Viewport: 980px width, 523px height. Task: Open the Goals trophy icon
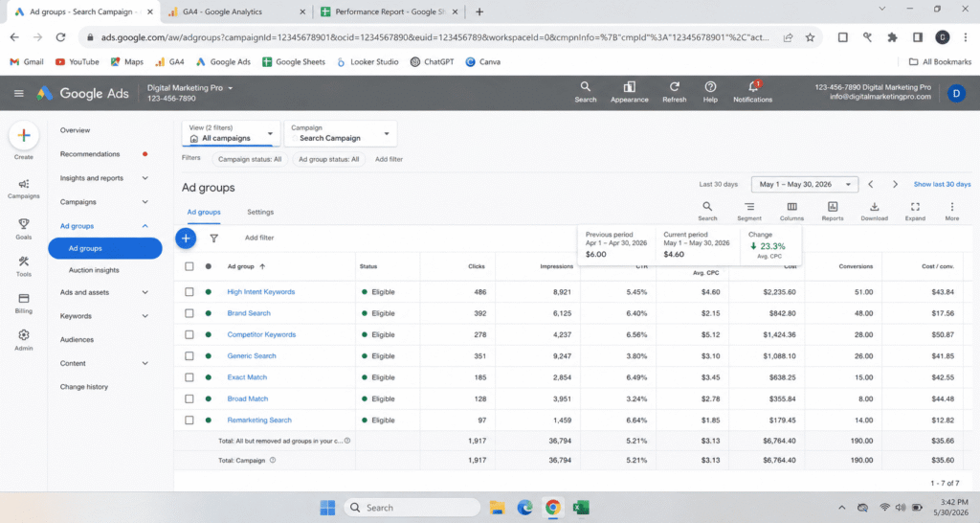coord(24,224)
